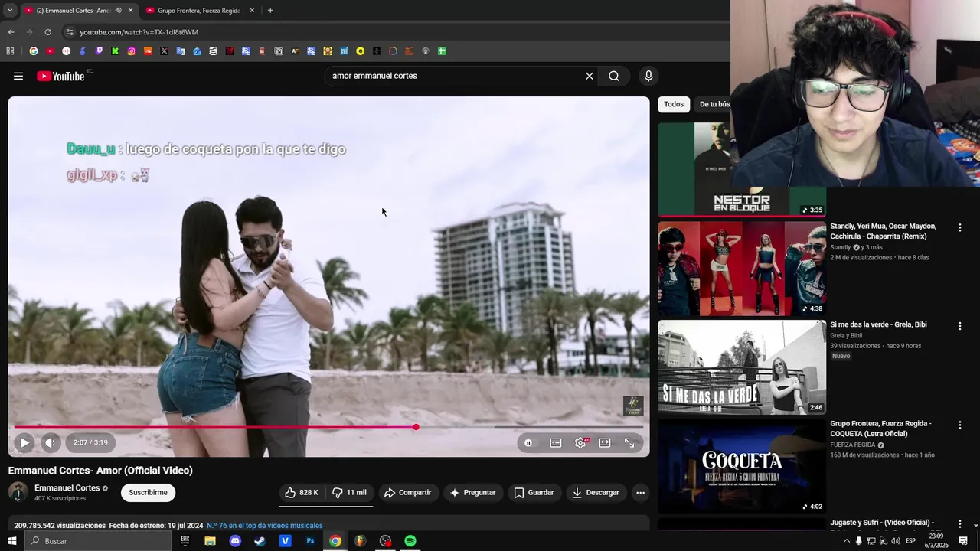Click the Preguntar button
Viewport: 980px width, 551px height.
tap(472, 492)
